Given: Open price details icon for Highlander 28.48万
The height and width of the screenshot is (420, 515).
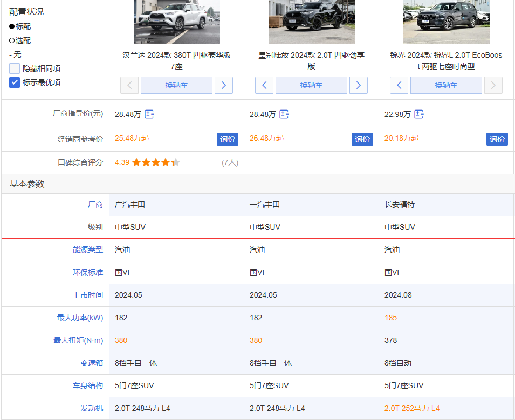Looking at the screenshot, I should 149,114.
